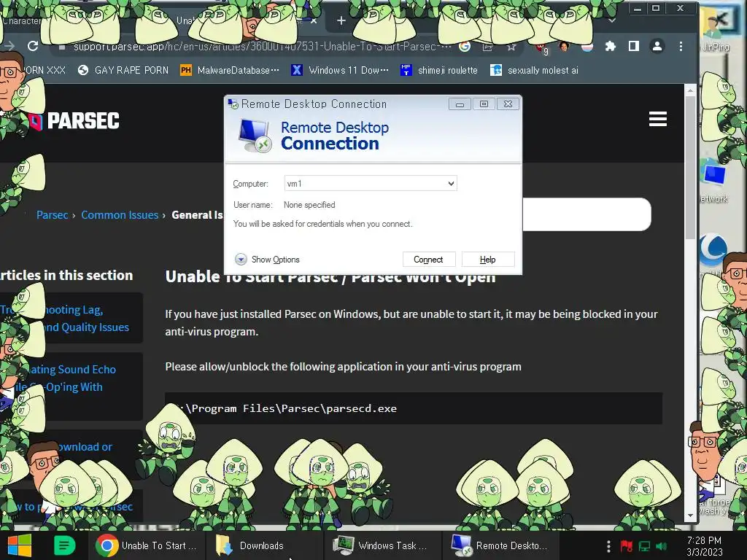Open the MalwareDatabase bookmark
The height and width of the screenshot is (560, 747).
[230, 71]
